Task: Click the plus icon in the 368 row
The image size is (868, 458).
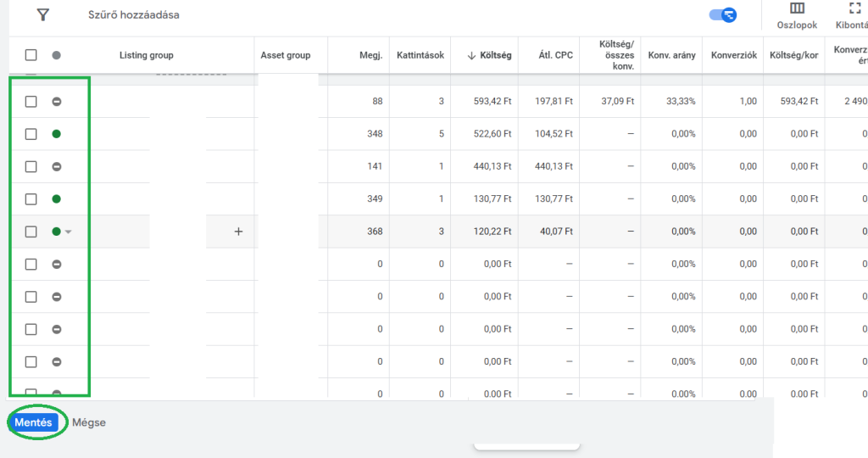Action: point(238,232)
